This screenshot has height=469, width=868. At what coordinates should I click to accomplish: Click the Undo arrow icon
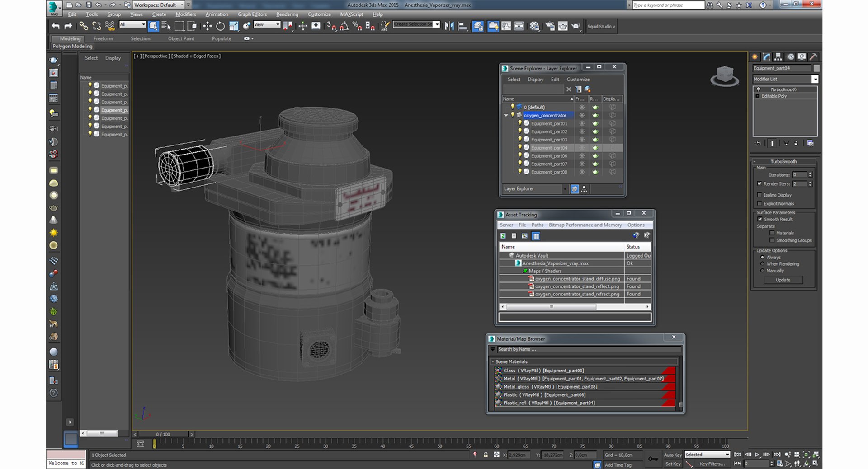pos(56,26)
